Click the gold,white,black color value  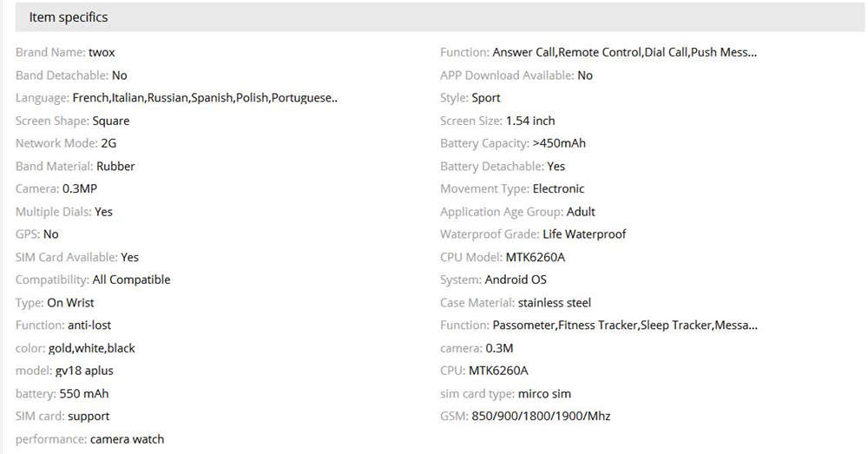[92, 348]
